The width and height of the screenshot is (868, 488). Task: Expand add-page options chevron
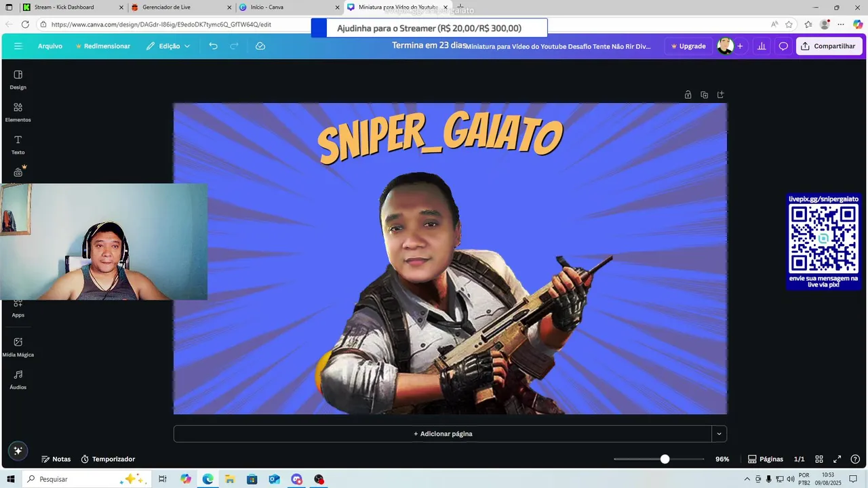pos(719,434)
